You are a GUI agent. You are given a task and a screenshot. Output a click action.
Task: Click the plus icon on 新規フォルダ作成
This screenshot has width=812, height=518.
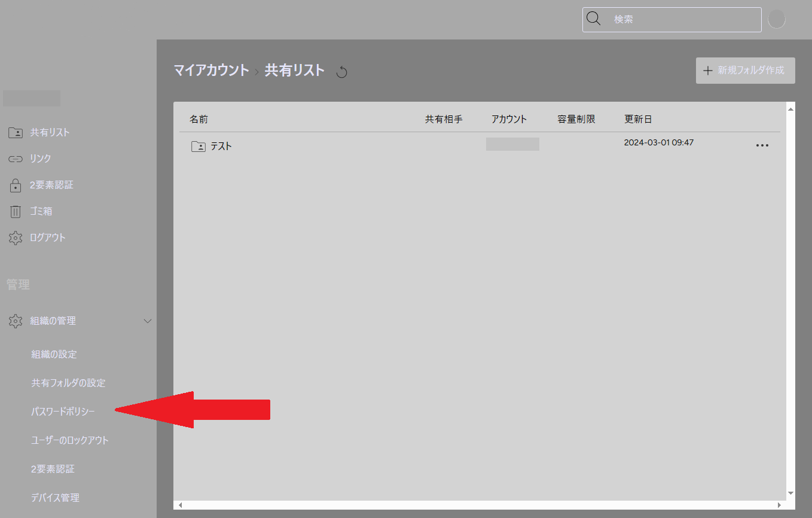pos(708,71)
